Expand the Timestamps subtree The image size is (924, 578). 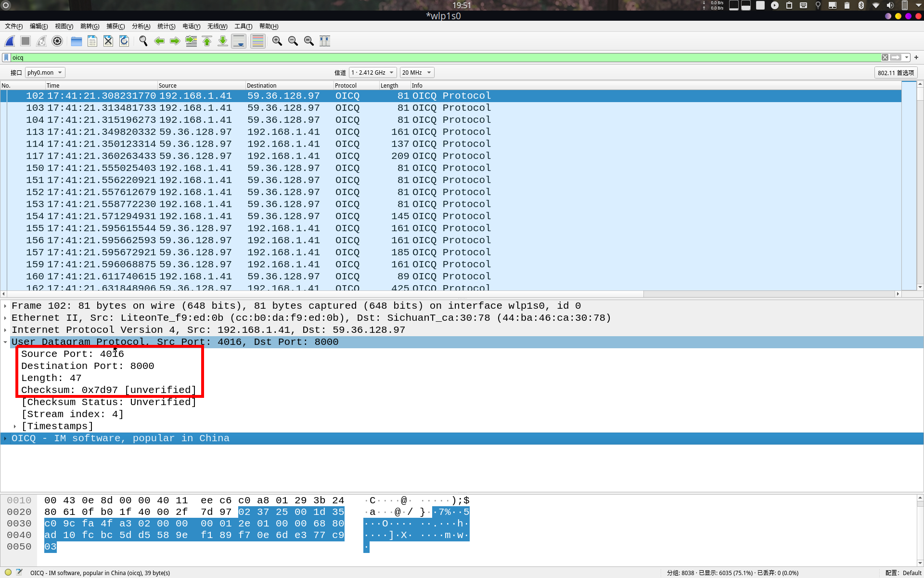coord(15,426)
